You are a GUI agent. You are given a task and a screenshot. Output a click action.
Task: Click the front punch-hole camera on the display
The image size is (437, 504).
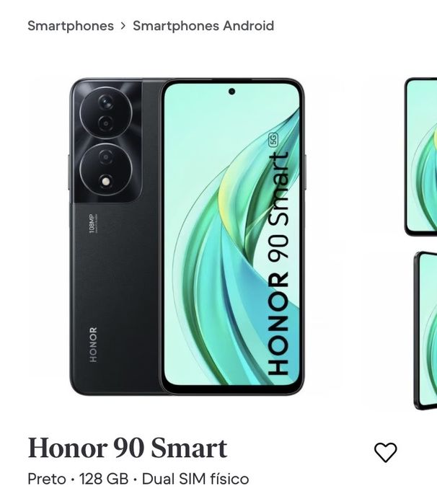[231, 92]
